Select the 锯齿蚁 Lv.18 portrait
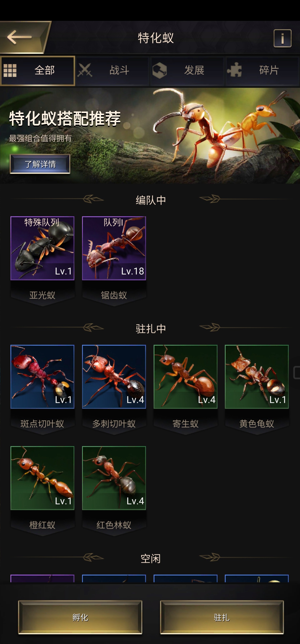 [x=114, y=248]
